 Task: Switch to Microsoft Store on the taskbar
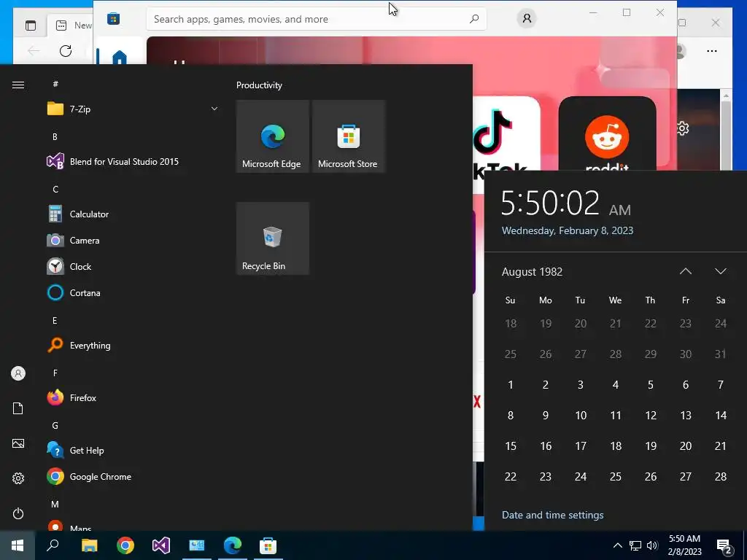point(268,545)
